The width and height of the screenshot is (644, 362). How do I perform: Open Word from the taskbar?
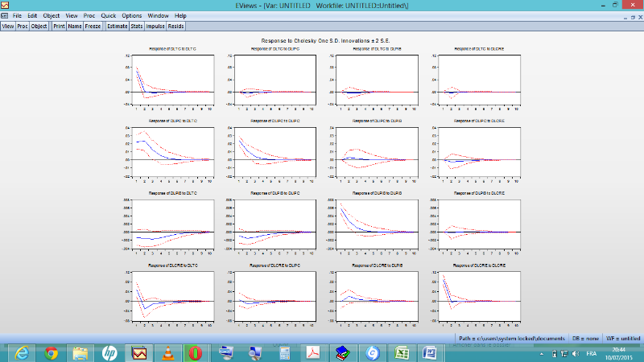(429, 352)
